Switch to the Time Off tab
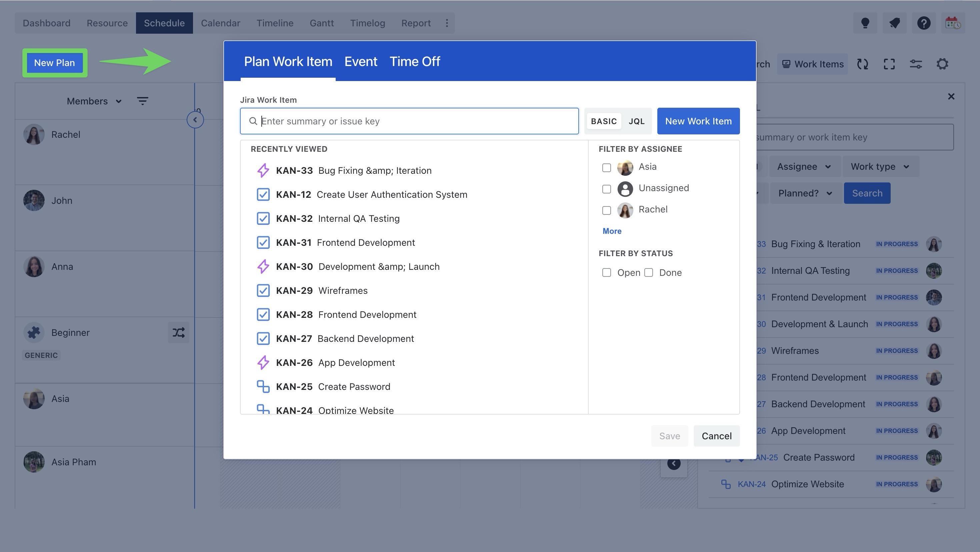Screen dimensions: 980x552 (x=415, y=62)
